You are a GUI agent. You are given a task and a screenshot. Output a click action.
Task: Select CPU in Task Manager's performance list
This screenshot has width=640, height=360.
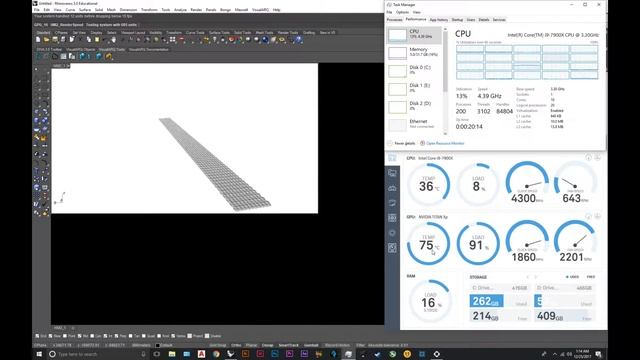pos(414,35)
